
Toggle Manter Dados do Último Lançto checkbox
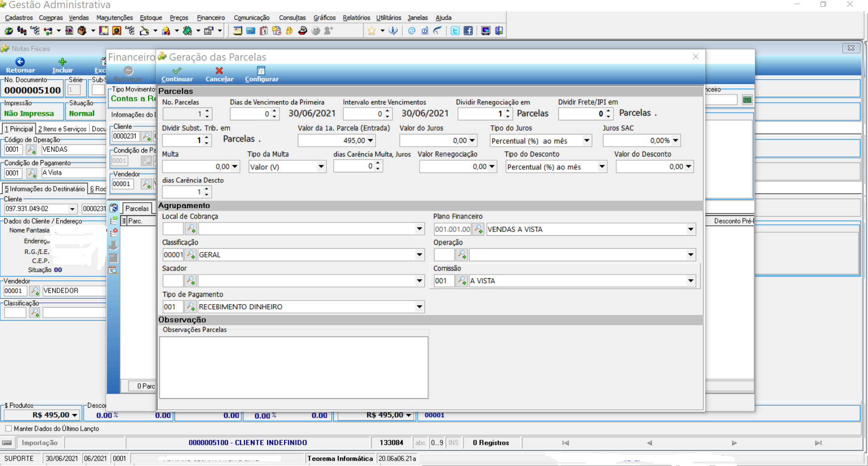click(9, 428)
